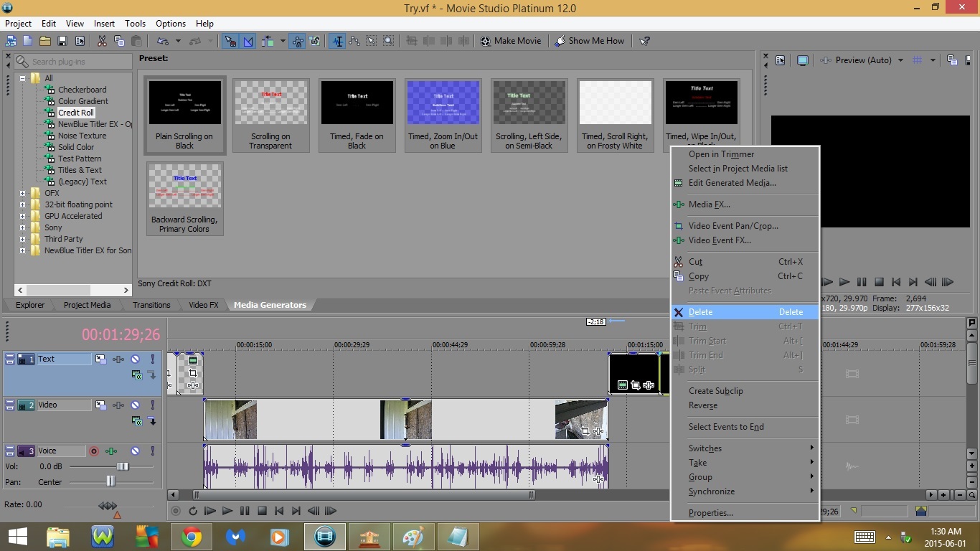Open the Tools menu in menu bar
The height and width of the screenshot is (551, 980).
pyautogui.click(x=135, y=24)
